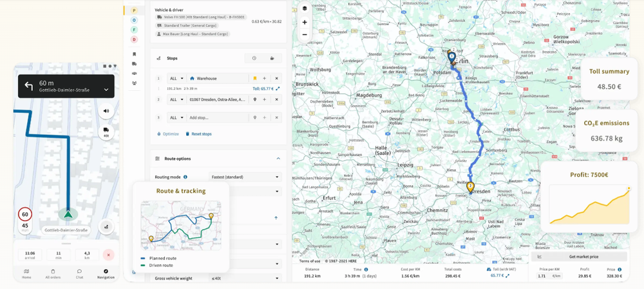Click the Price info icon
Image resolution: width=644 pixels, height=289 pixels.
620,270
